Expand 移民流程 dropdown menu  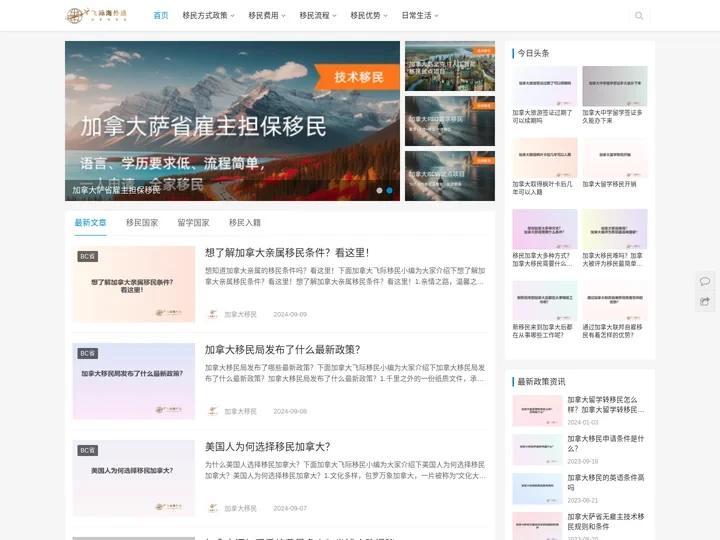tap(318, 16)
